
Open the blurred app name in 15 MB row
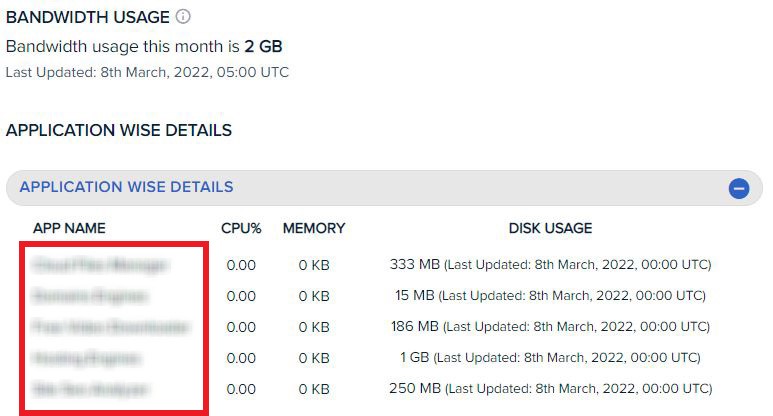[x=90, y=296]
